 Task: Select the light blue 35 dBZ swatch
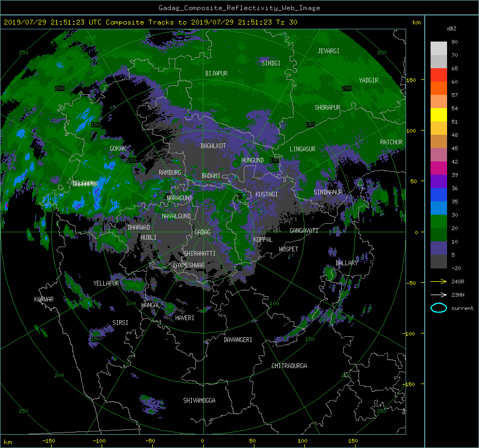tap(439, 208)
